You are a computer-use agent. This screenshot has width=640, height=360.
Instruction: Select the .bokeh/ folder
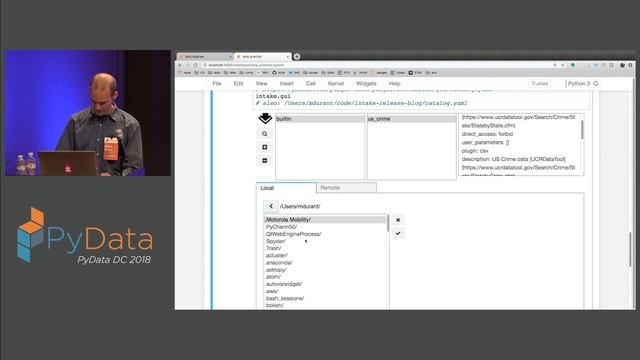click(325, 305)
